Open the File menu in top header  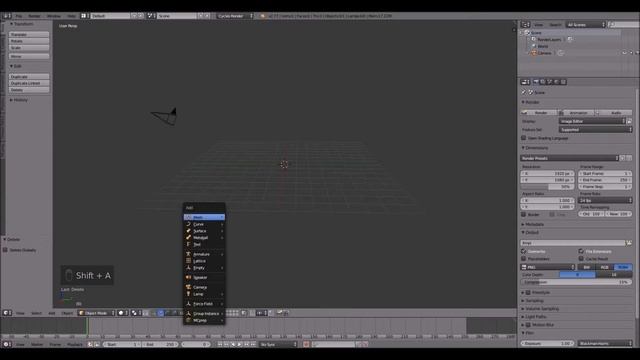point(19,16)
